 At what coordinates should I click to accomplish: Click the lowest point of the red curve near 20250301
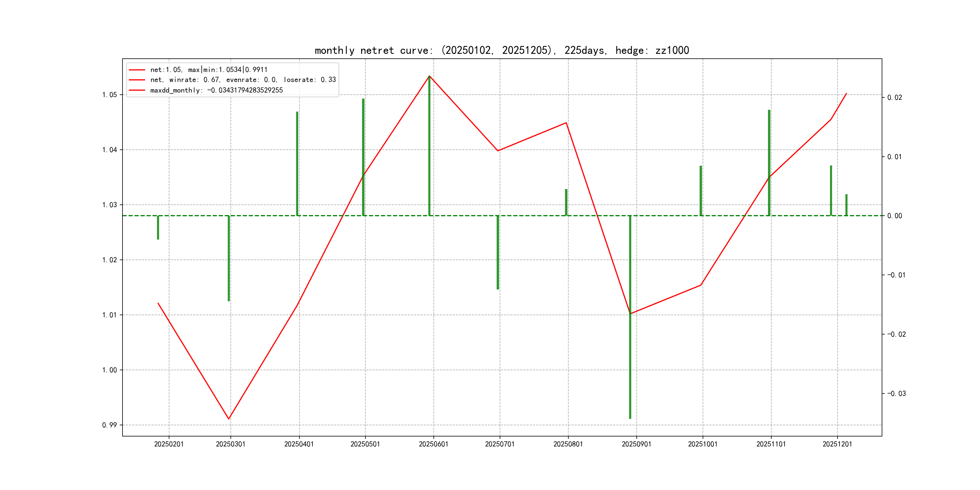point(229,419)
